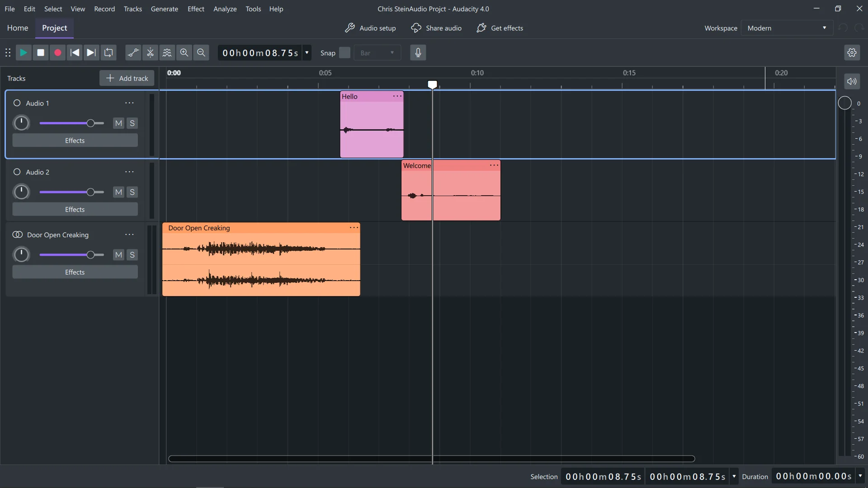
Task: Click the horizontal timeline scrollbar
Action: pyautogui.click(x=431, y=459)
